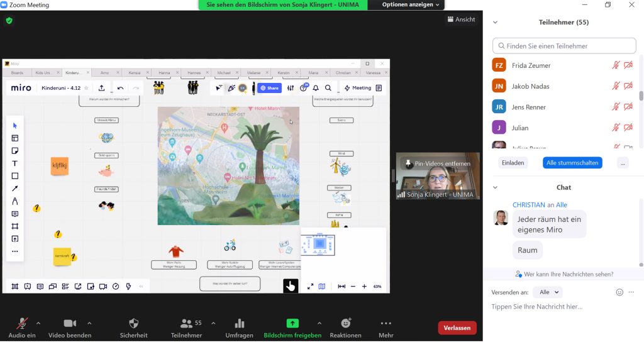Open the Optionen anzeigen dropdown
Viewport: 644px width, 362px height.
click(x=410, y=4)
